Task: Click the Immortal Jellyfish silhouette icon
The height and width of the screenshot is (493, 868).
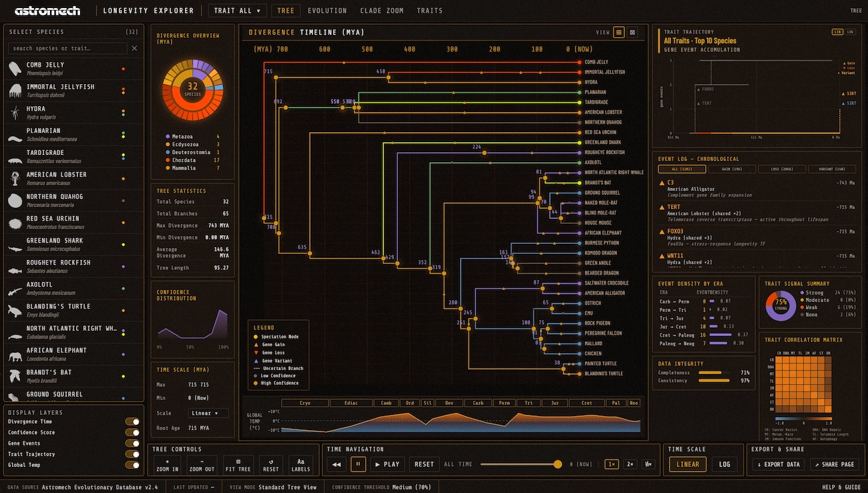Action: tap(15, 91)
